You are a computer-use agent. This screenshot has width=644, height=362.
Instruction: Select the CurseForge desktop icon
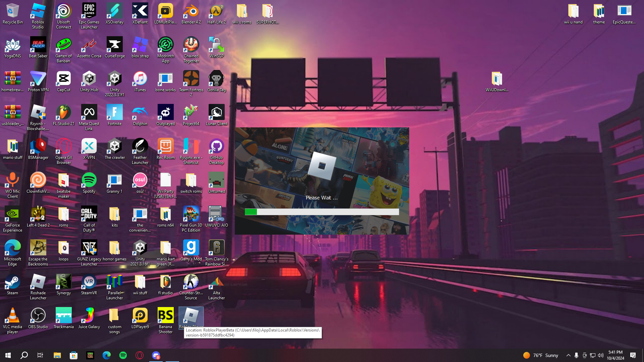pos(115,48)
